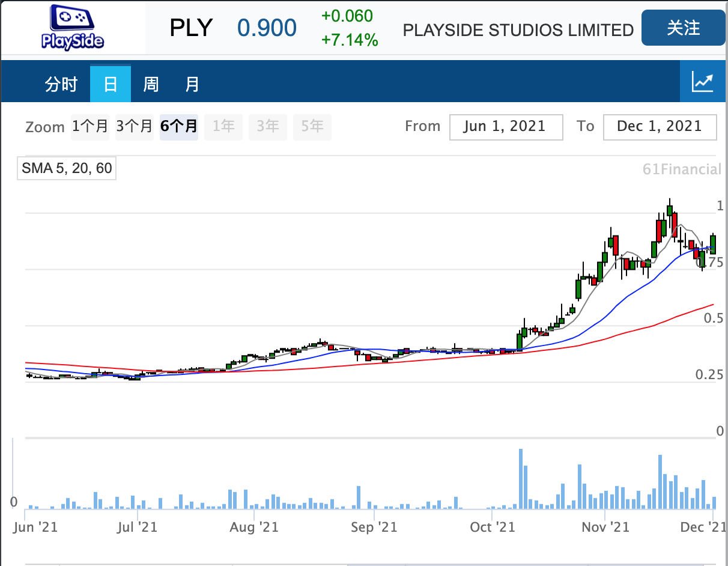
Task: Click the SMA 5, 20, 60 legend
Action: point(67,168)
